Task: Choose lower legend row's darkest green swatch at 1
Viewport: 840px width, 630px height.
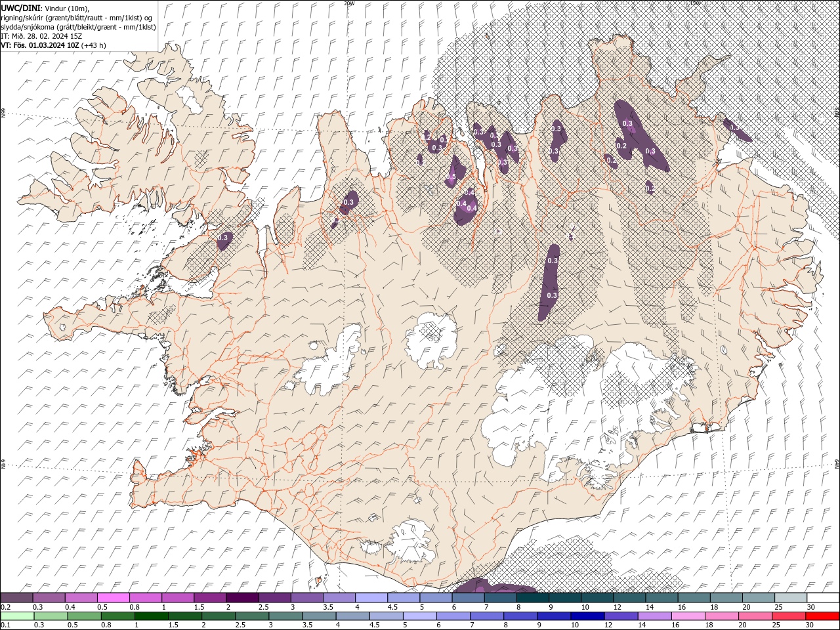Action: tap(152, 616)
